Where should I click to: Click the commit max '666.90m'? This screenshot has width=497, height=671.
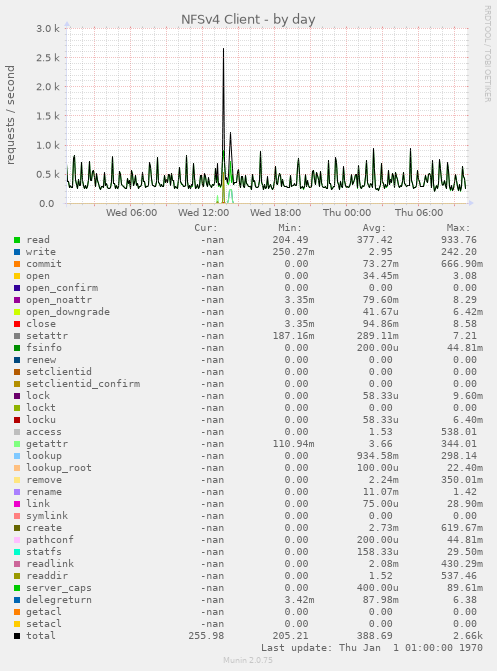(462, 264)
